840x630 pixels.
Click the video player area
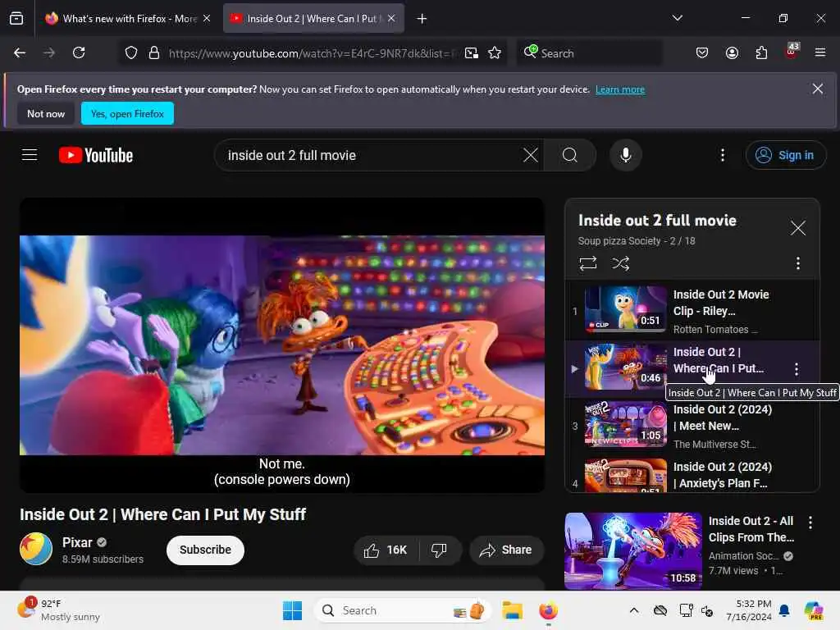pyautogui.click(x=282, y=345)
